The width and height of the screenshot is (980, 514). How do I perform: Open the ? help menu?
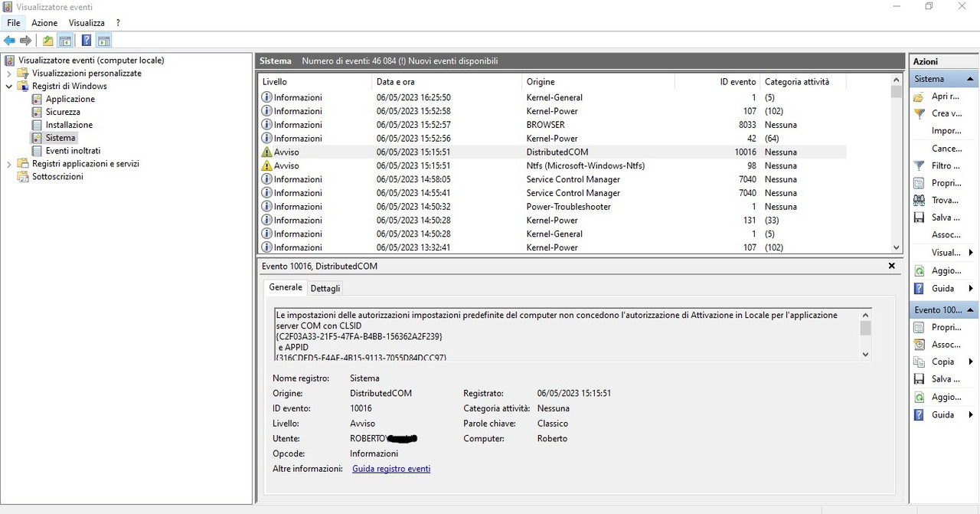(118, 23)
